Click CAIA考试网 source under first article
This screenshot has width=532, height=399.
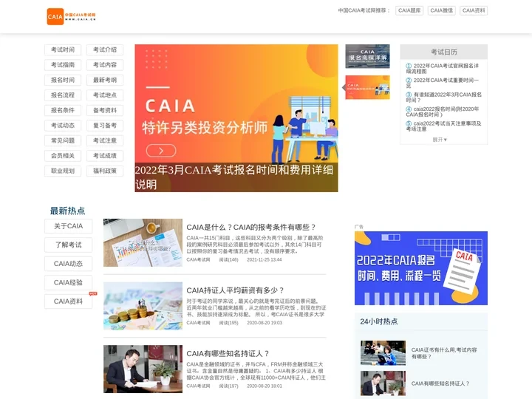pyautogui.click(x=198, y=259)
